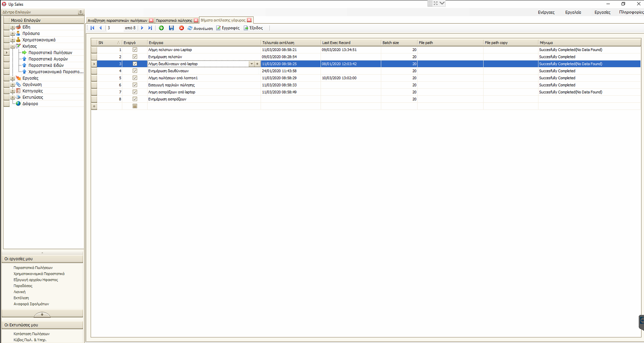Click Έξοδος to exit the form
The image size is (644, 343).
253,28
